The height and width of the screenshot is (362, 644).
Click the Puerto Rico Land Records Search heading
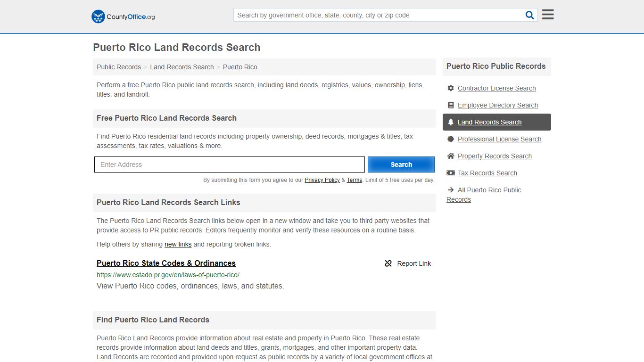point(177,47)
